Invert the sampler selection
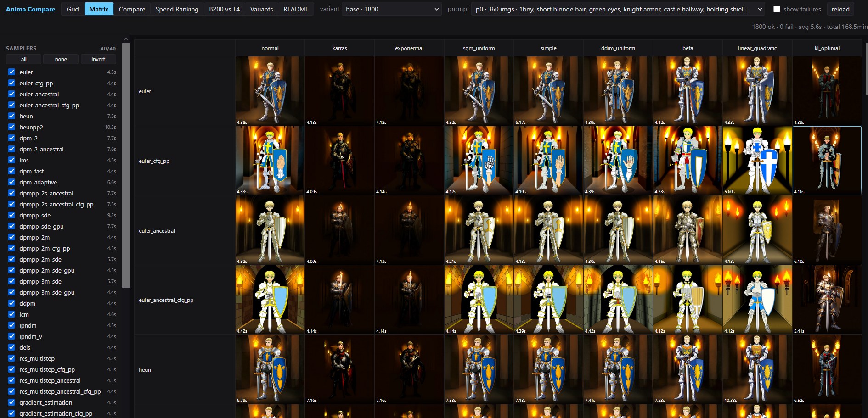 [x=98, y=59]
